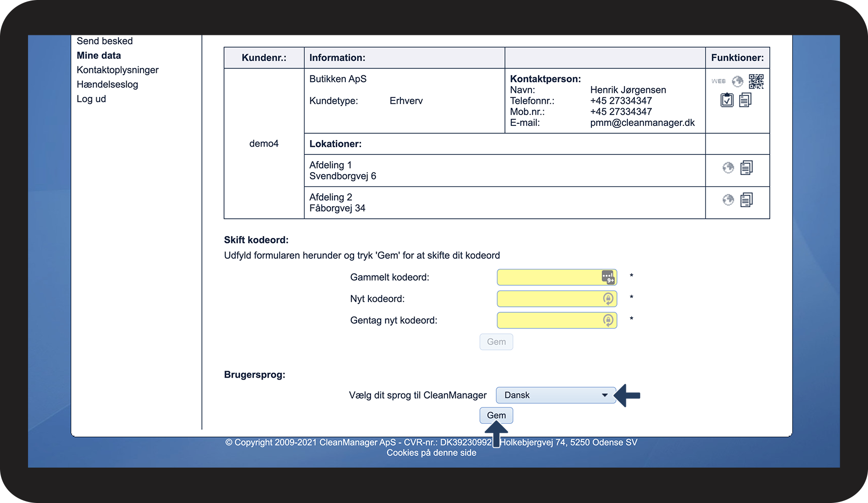Click the customer number demo4
The width and height of the screenshot is (868, 503).
point(264,144)
